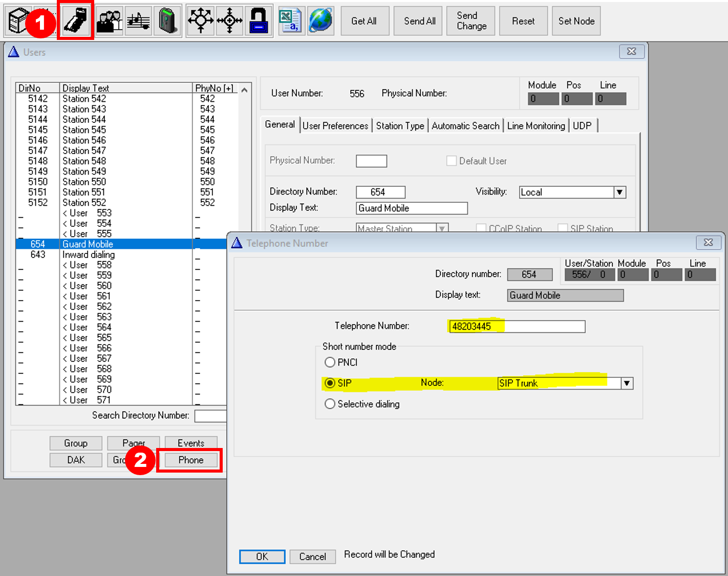Viewport: 728px width, 576px height.
Task: Click the server exchange icon in toolbar
Action: click(x=17, y=21)
